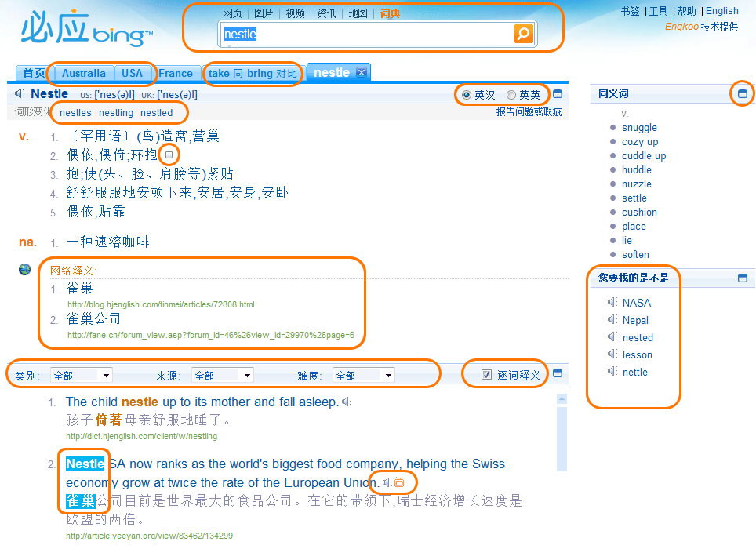The width and height of the screenshot is (756, 549).
Task: Open the fane.cn forum source link
Action: pyautogui.click(x=211, y=335)
